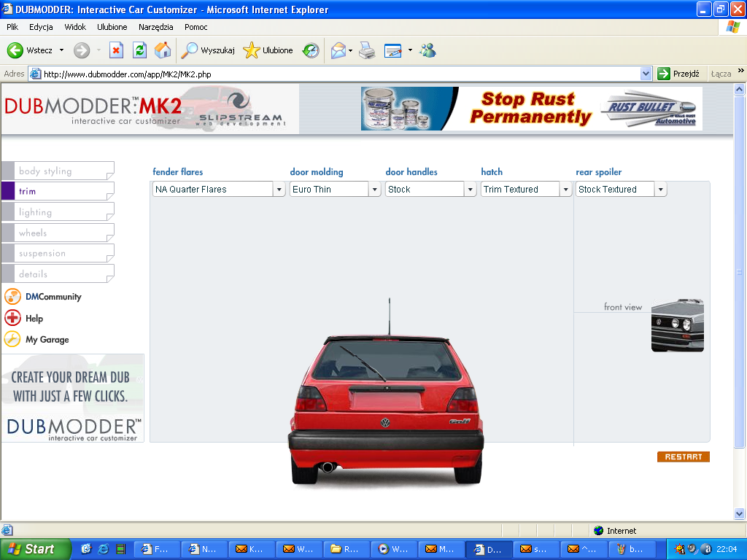Image resolution: width=747 pixels, height=560 pixels.
Task: Open the Wstecz back history dropdown arrow
Action: [x=61, y=50]
